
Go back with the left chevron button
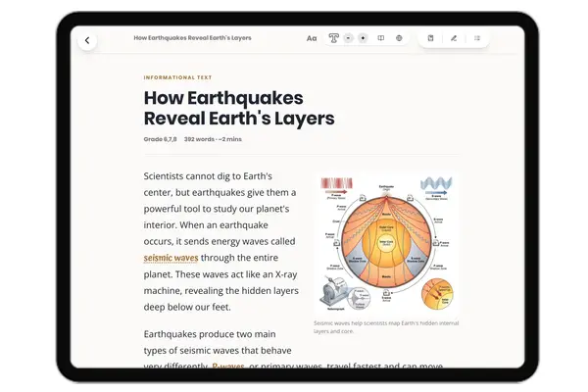[87, 40]
